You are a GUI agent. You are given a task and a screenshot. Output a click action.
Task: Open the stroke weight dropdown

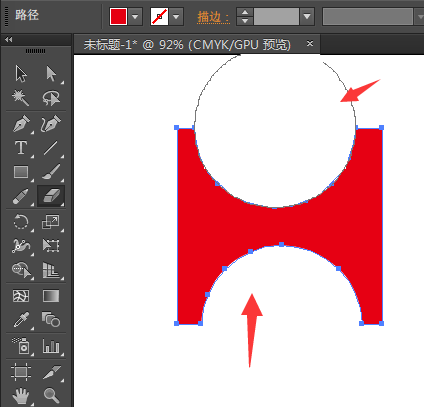point(307,16)
